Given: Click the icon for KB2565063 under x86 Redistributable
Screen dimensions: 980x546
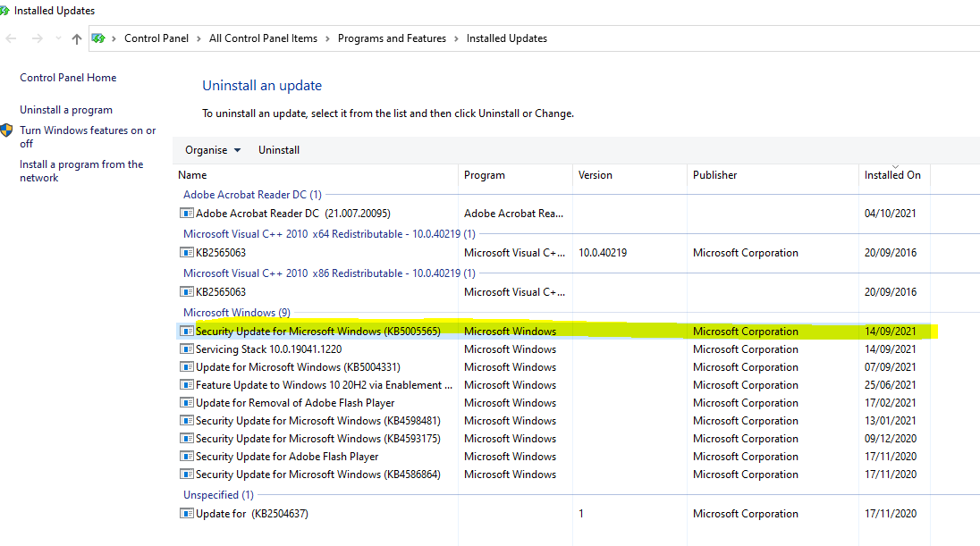Looking at the screenshot, I should (186, 291).
